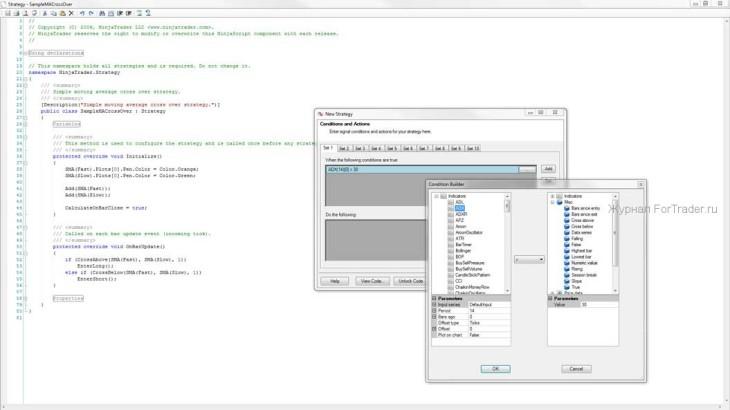Select the Offset type parameter row

click(x=471, y=323)
